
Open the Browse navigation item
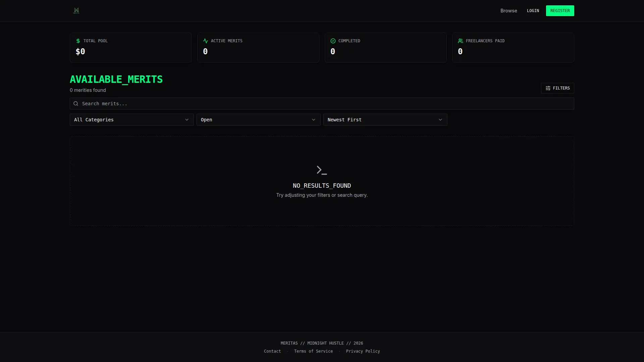pos(508,11)
